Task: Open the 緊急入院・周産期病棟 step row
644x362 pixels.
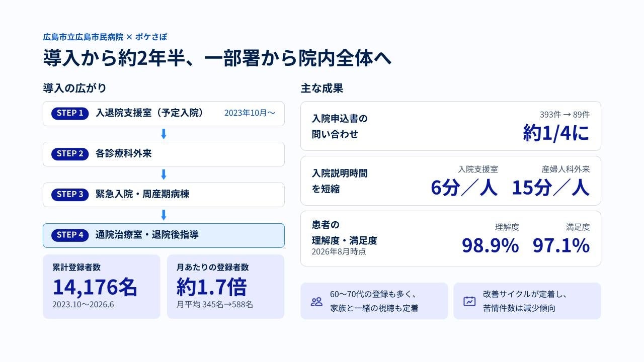Action: point(164,195)
